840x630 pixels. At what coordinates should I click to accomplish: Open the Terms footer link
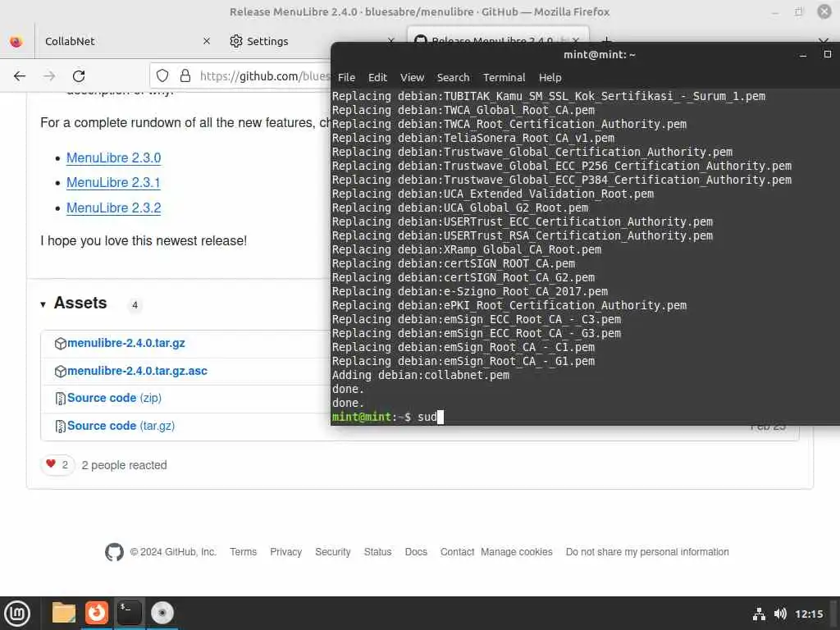(243, 552)
